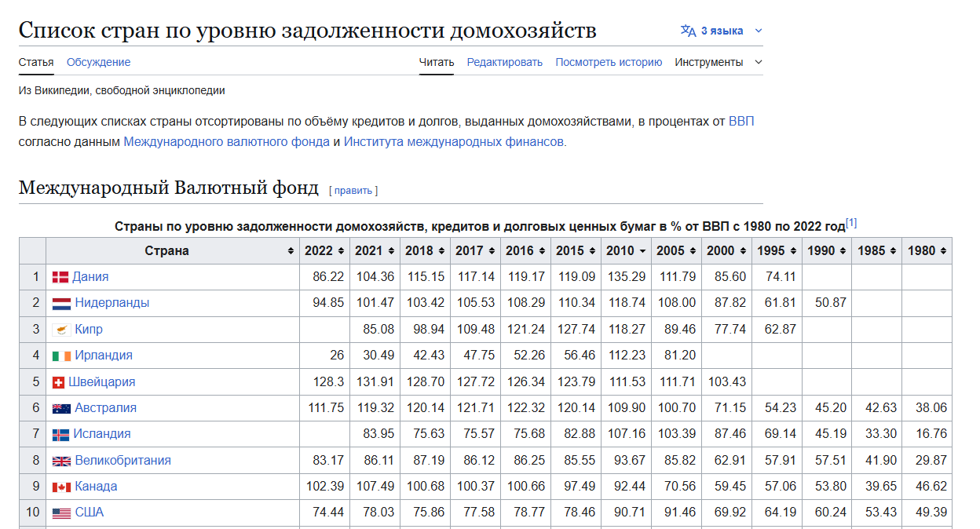The height and width of the screenshot is (529, 980).
Task: Click the Iceland flag icon
Action: click(60, 434)
